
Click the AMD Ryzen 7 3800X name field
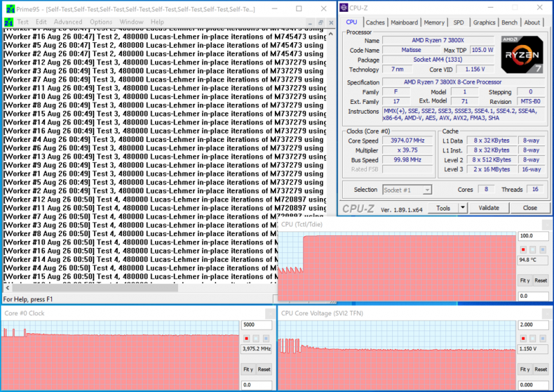coord(438,40)
